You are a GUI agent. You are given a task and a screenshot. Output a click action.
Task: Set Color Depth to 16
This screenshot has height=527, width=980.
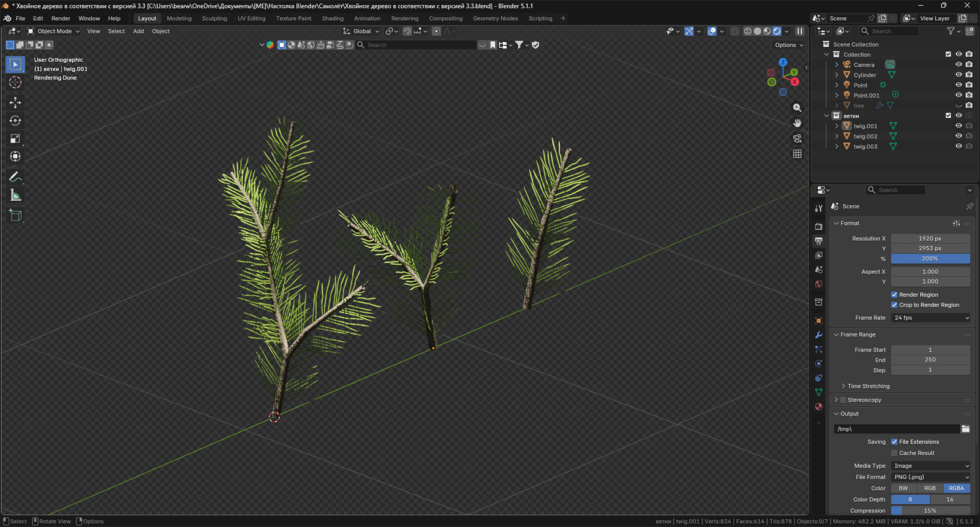[950, 499]
